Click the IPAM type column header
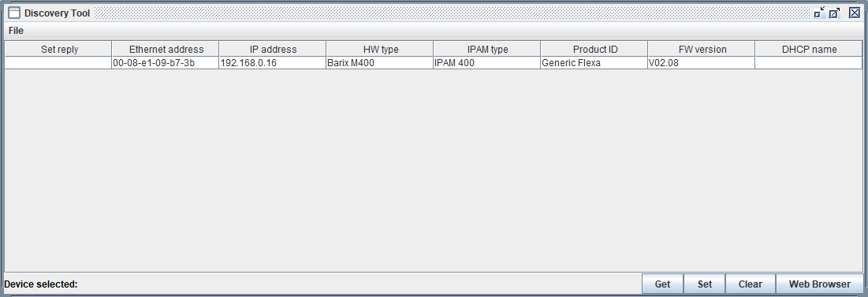This screenshot has height=297, width=868. pos(487,49)
